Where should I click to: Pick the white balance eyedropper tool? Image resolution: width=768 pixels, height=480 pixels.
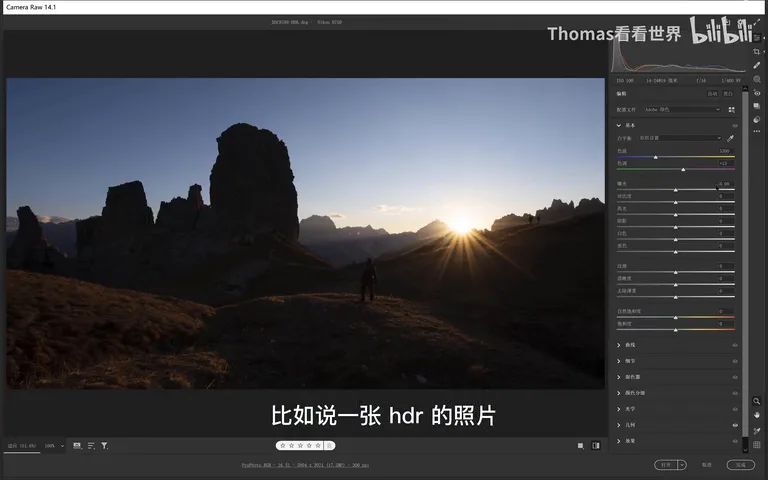[x=730, y=139]
